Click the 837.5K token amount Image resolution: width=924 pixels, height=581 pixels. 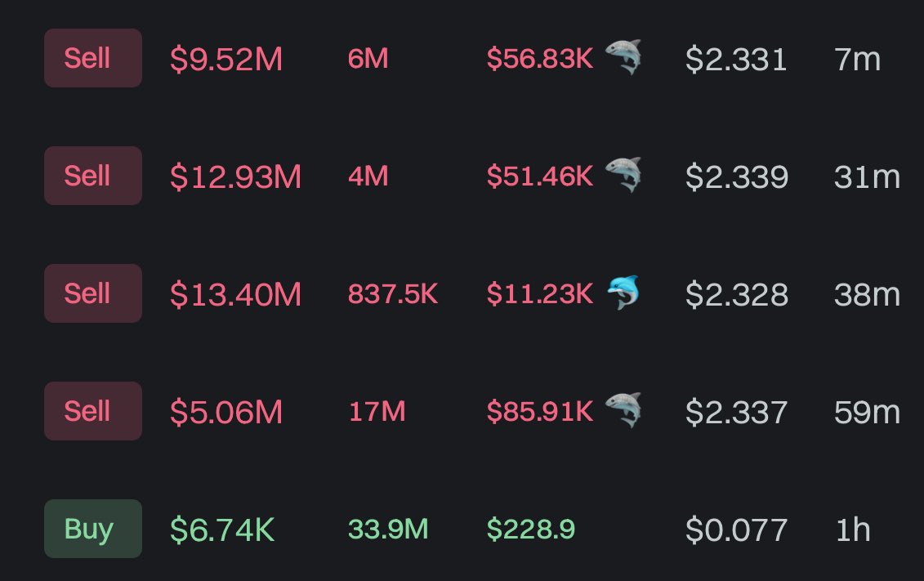click(393, 293)
